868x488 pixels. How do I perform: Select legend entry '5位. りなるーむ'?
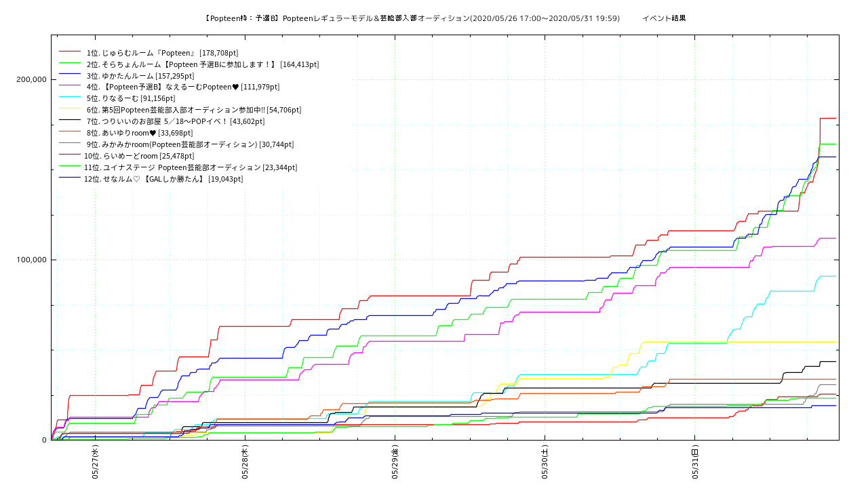pos(131,98)
